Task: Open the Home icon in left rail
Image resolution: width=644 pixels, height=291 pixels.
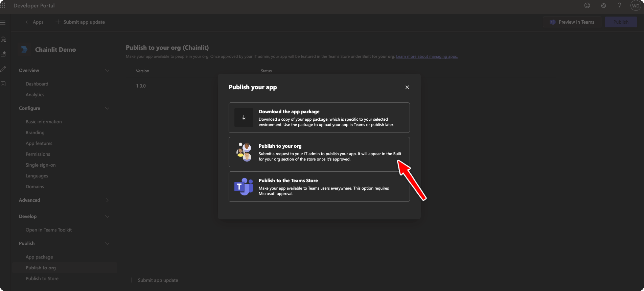Action: [x=3, y=40]
